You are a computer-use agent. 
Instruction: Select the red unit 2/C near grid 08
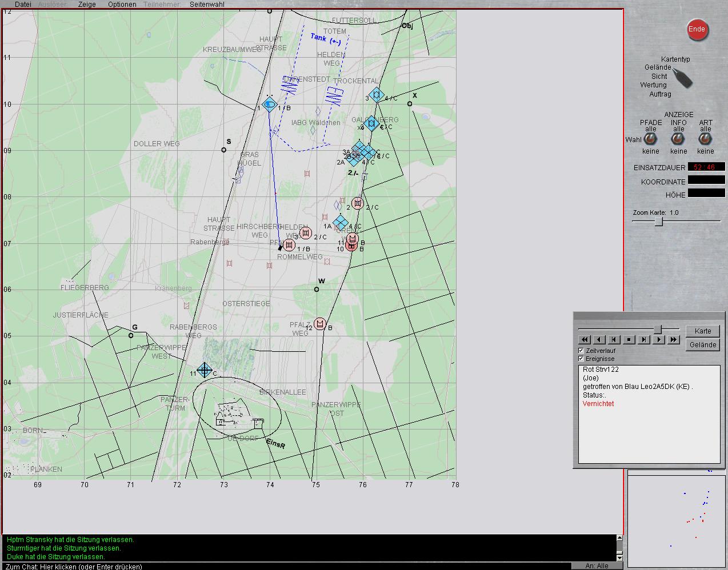358,203
